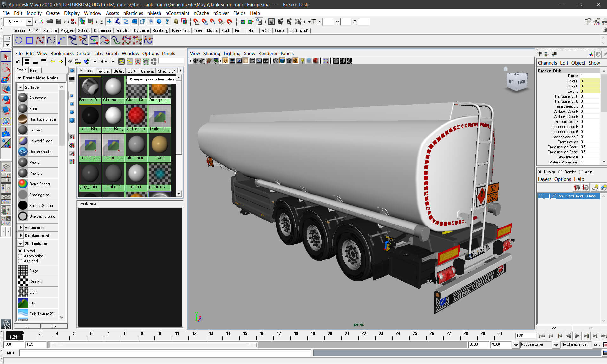Go to start of playback range
Screen dimensions: 607x364
tap(542, 336)
